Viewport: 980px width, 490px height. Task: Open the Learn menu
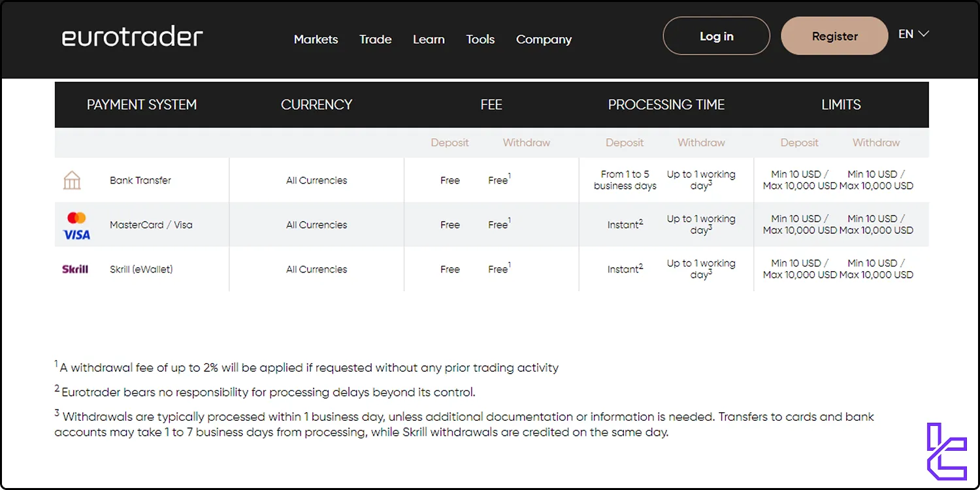429,39
